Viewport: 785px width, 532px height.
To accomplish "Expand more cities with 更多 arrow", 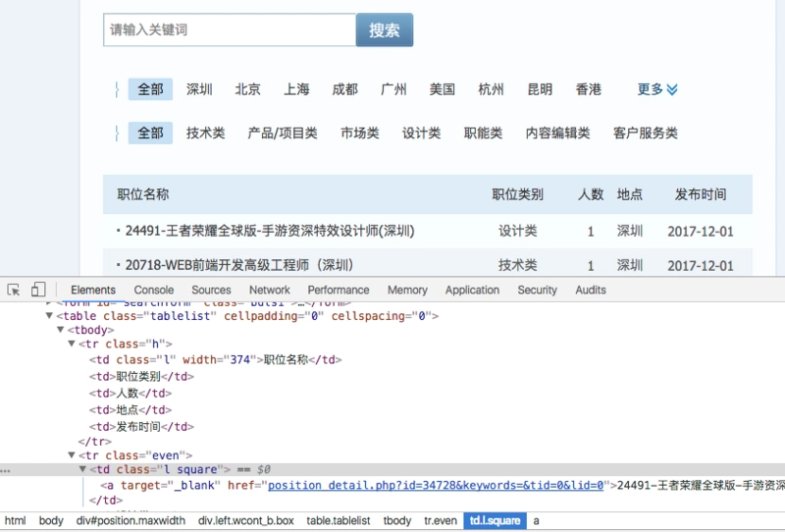I will coord(657,89).
